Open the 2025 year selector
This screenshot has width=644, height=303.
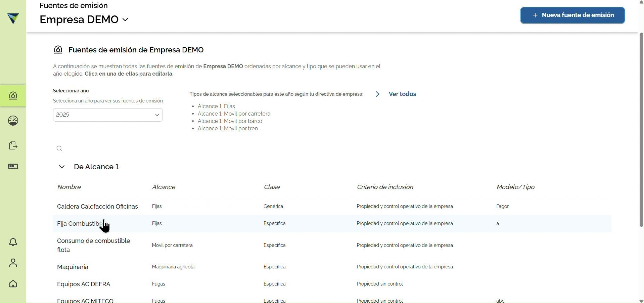(x=108, y=115)
